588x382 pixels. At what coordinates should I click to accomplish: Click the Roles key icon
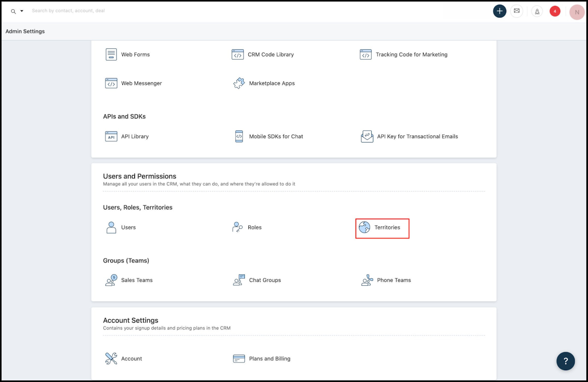pos(237,227)
